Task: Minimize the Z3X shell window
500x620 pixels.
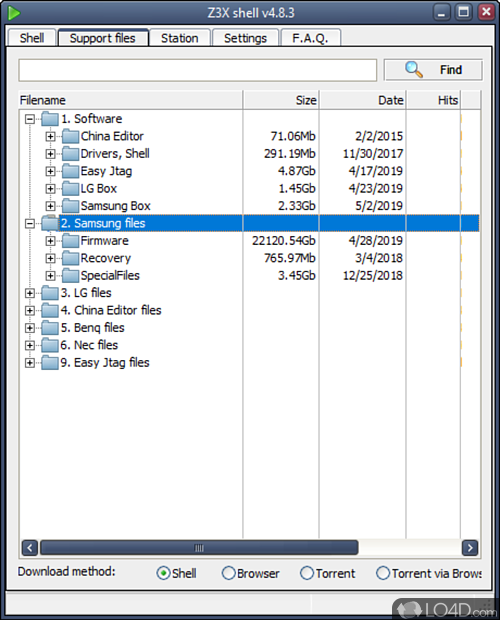Action: (x=442, y=13)
